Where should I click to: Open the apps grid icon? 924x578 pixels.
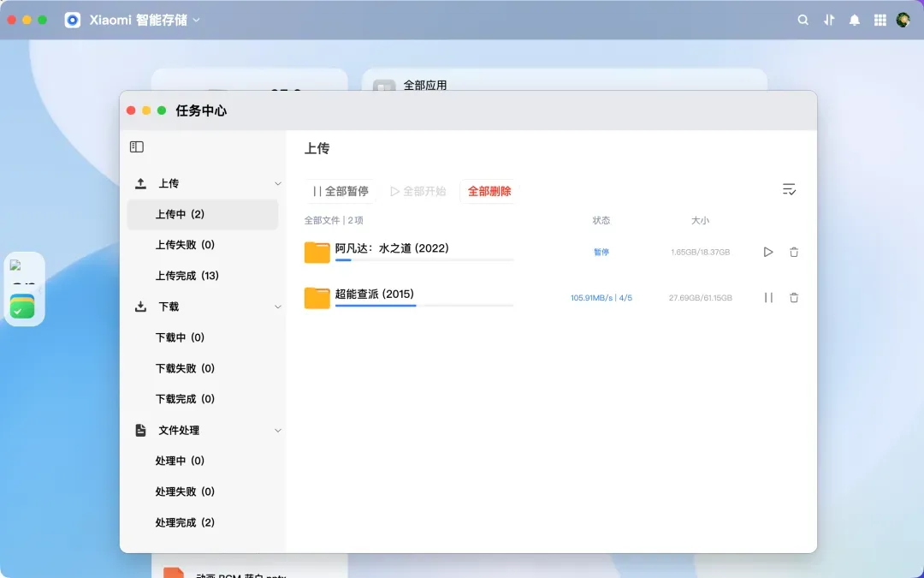click(880, 20)
